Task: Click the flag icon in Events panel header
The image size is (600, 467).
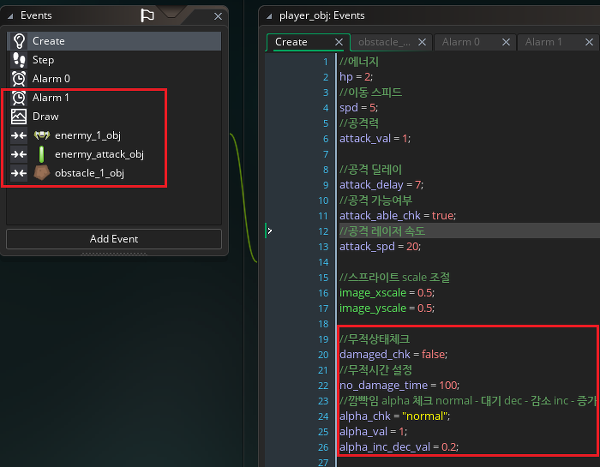Action: click(147, 15)
